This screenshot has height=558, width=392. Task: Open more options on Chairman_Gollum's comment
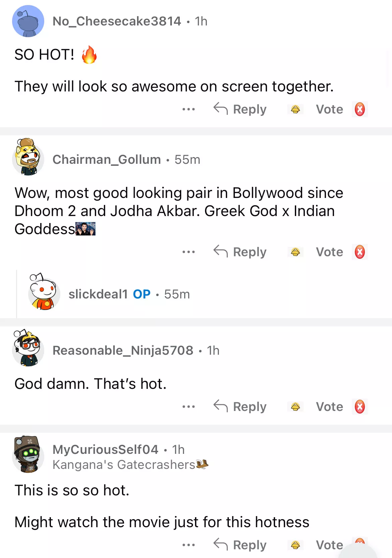click(x=189, y=252)
